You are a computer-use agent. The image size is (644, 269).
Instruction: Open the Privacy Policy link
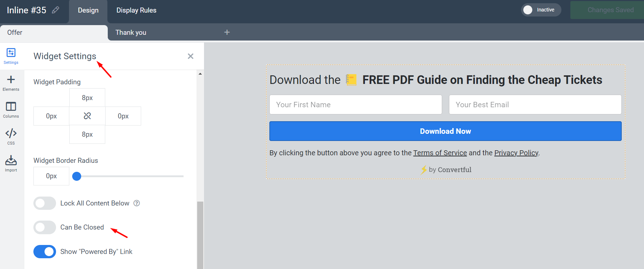pyautogui.click(x=516, y=153)
